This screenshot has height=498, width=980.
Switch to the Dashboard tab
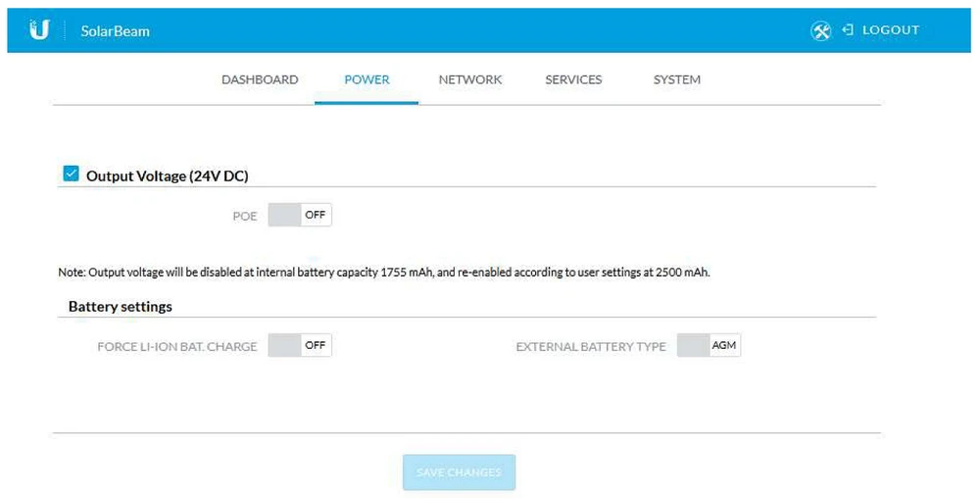260,79
